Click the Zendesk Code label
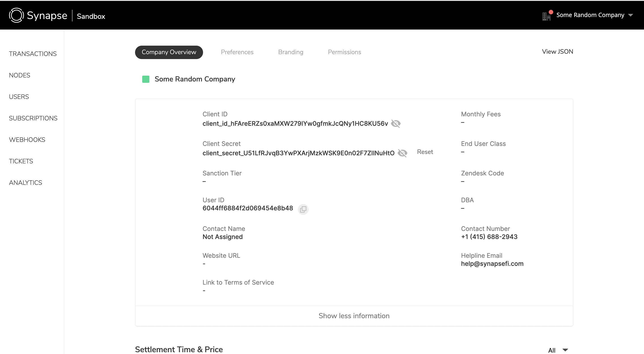This screenshot has width=644, height=354. point(483,173)
